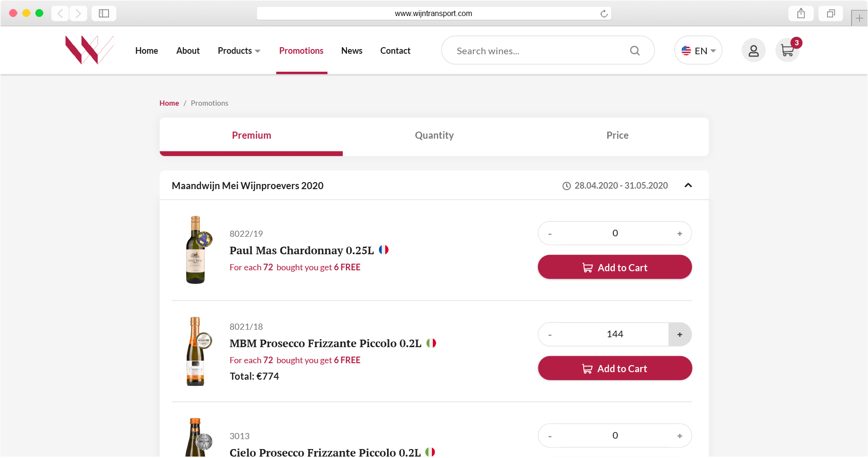Viewport: 868px width, 458px height.
Task: Click the site logo
Action: click(x=90, y=50)
